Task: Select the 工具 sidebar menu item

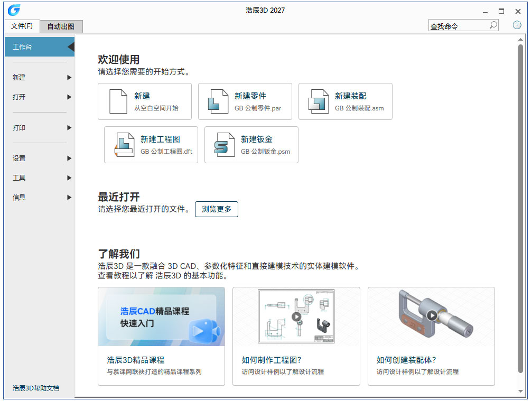Action: pos(39,178)
